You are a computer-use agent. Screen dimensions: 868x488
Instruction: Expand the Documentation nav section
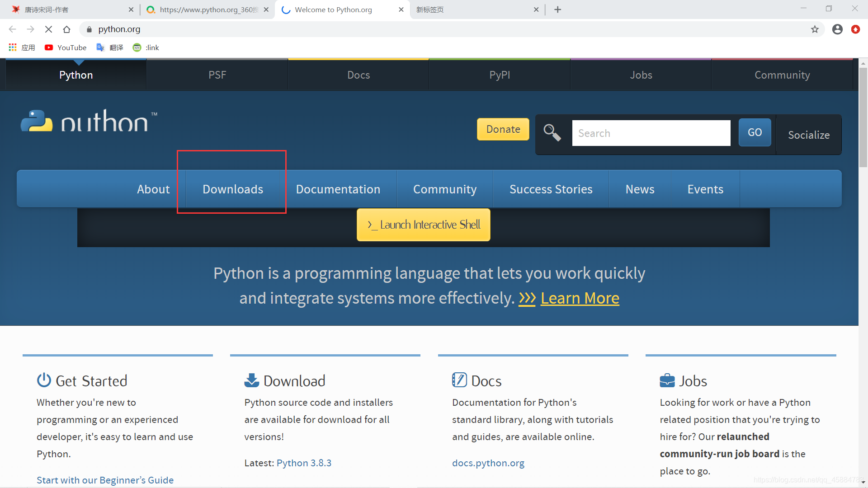coord(337,189)
